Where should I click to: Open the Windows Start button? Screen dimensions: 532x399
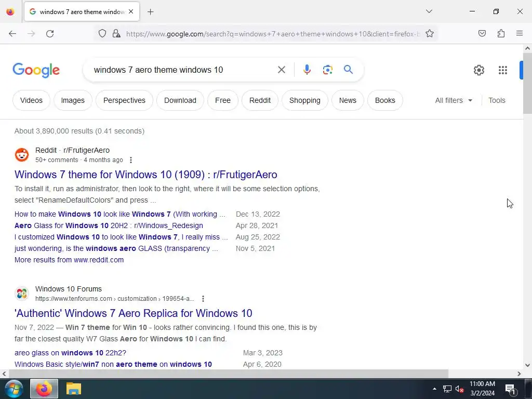[13, 389]
